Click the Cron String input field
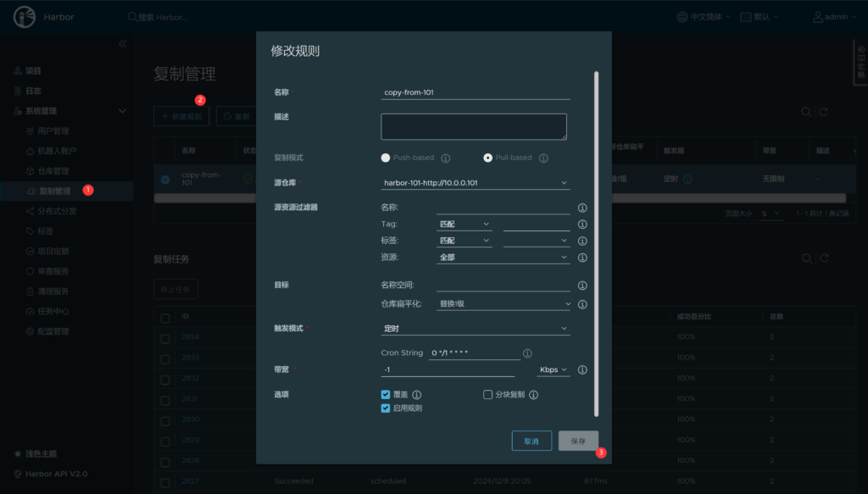Image resolution: width=868 pixels, height=494 pixels. 475,353
